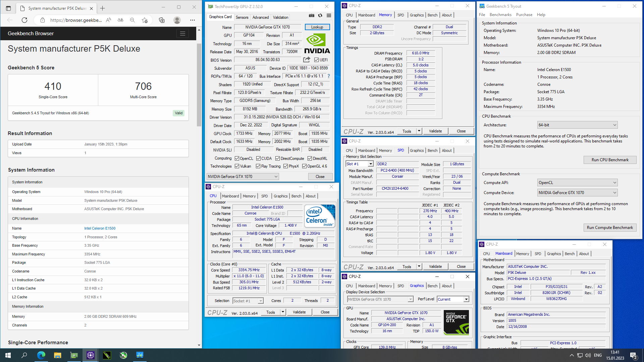Switch to CPU-Z from the taskbar

pyautogui.click(x=90, y=355)
